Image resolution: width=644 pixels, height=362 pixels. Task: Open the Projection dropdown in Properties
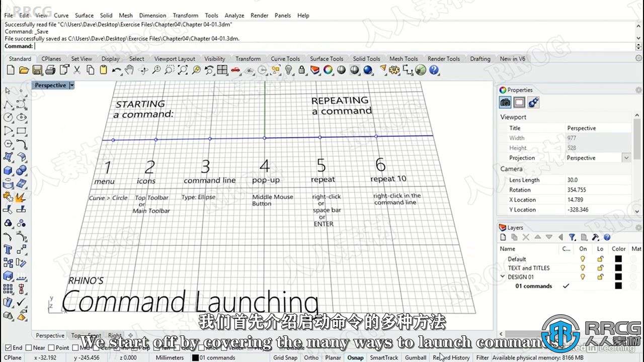point(626,158)
